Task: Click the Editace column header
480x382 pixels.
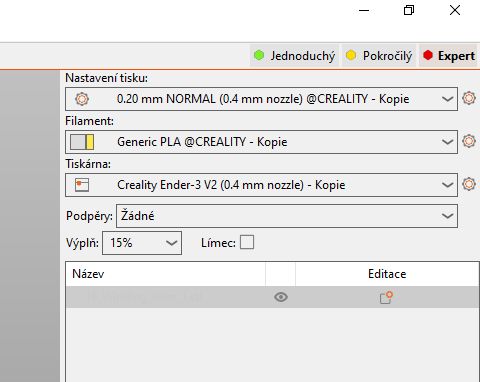Action: [387, 274]
